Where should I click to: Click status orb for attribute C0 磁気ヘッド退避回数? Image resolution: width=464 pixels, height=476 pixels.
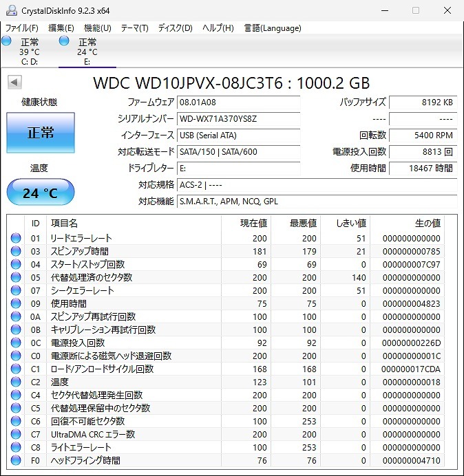tap(16, 356)
